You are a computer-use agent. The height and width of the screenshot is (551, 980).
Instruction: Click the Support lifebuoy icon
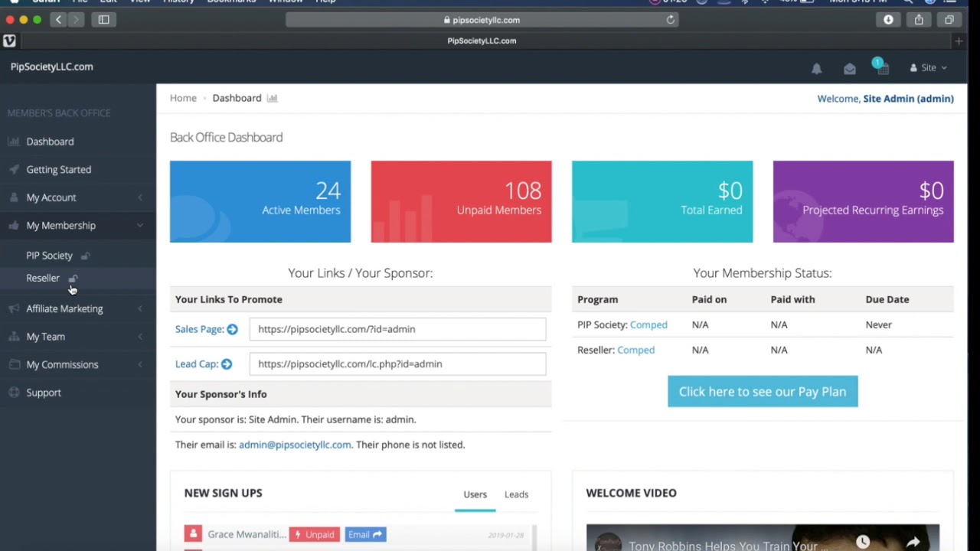pyautogui.click(x=14, y=393)
